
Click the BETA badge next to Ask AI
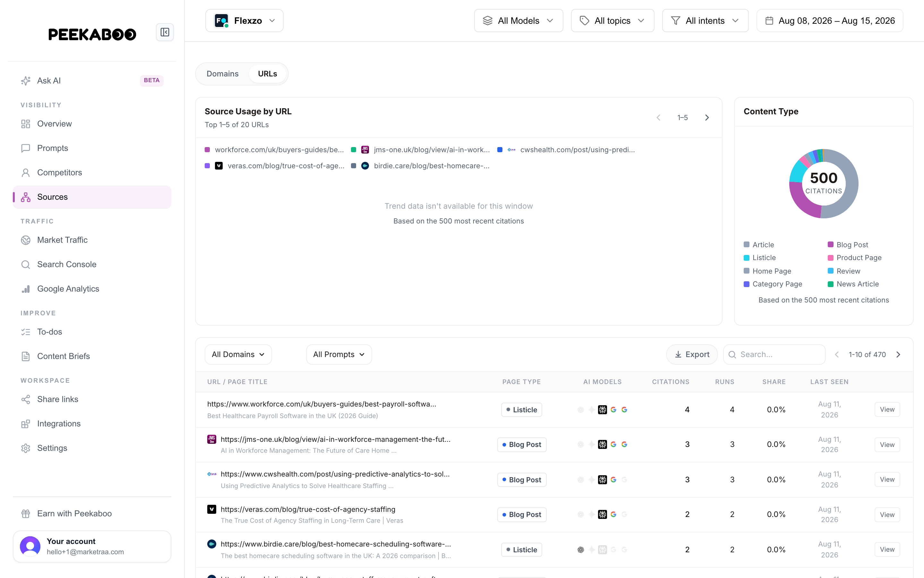(x=151, y=80)
